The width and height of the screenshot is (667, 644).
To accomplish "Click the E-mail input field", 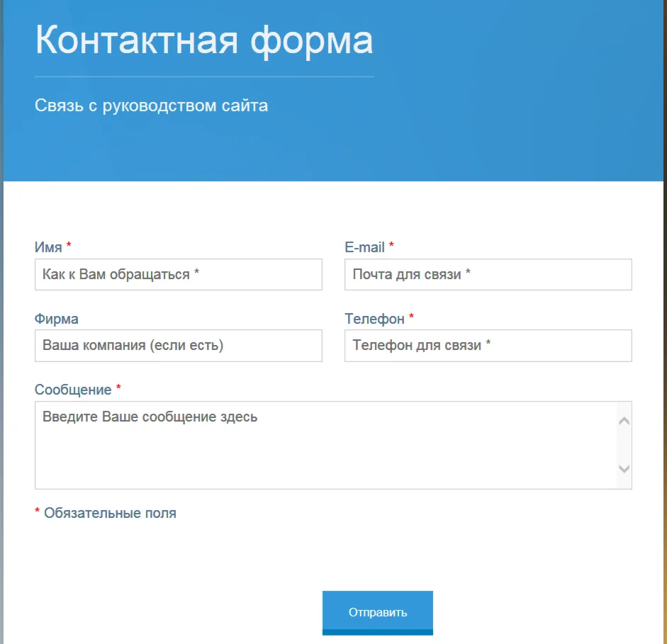I will point(488,275).
